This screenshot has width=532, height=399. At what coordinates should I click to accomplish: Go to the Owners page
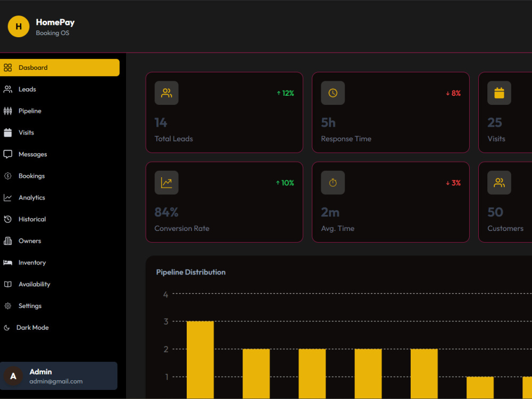click(60, 241)
